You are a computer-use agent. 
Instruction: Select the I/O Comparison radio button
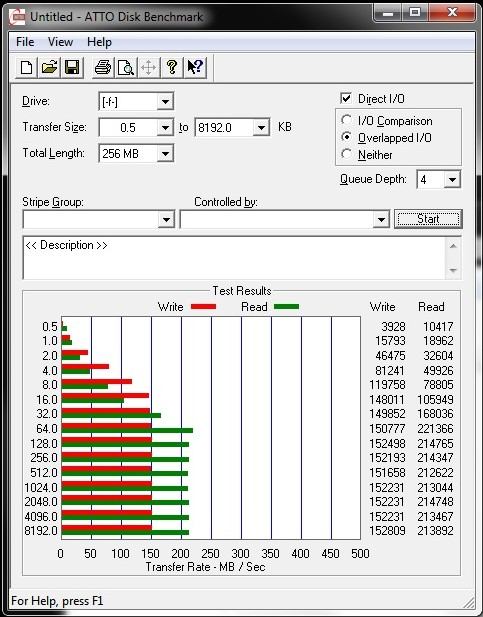346,120
